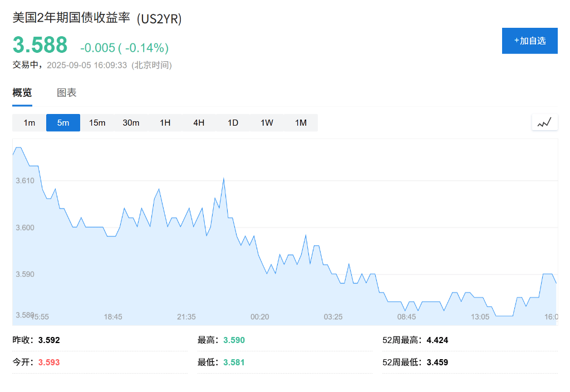Select the 1W weekly interval

267,122
